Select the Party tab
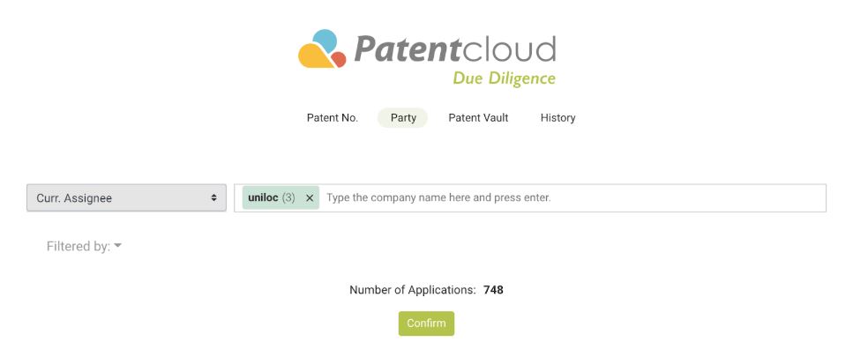 [403, 118]
